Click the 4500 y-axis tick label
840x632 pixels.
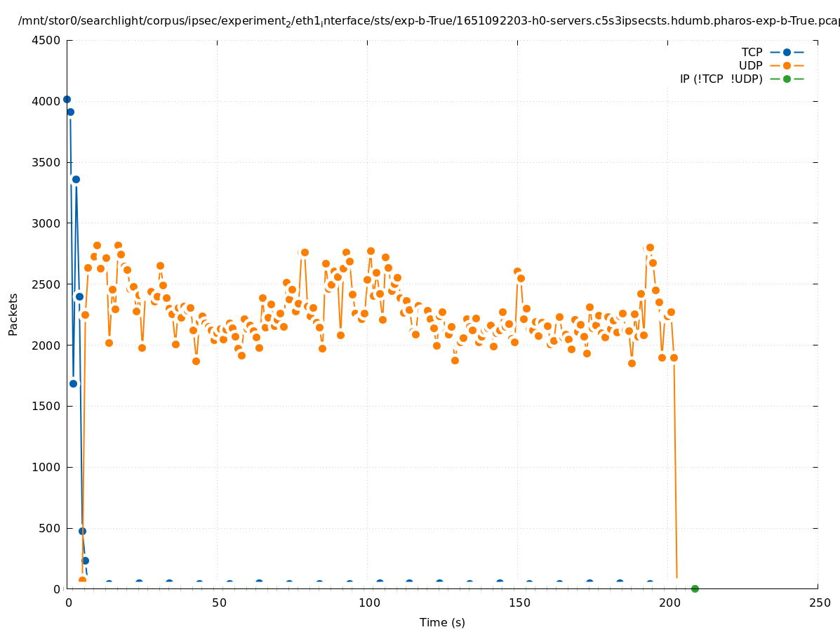46,40
